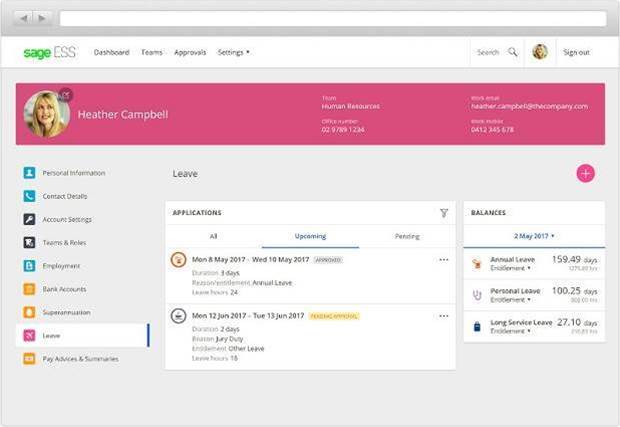Click the Jury Duty reason text

[x=231, y=339]
